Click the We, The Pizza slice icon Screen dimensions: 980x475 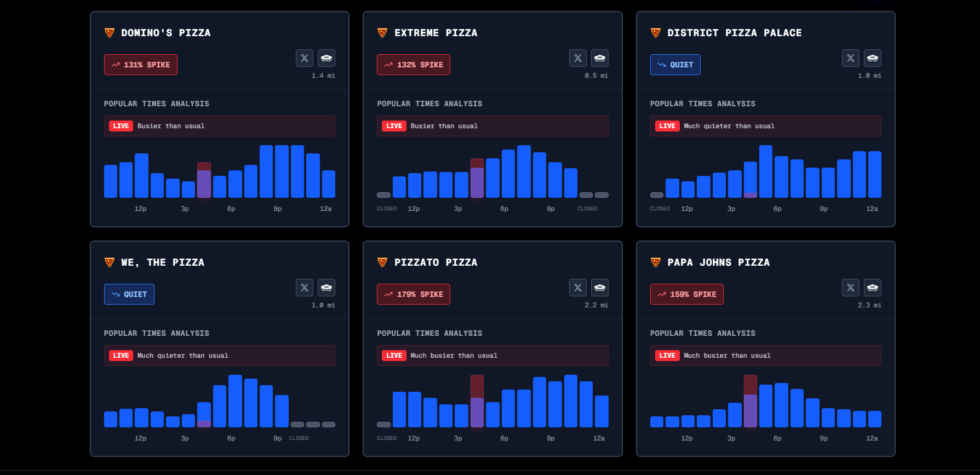tap(110, 262)
